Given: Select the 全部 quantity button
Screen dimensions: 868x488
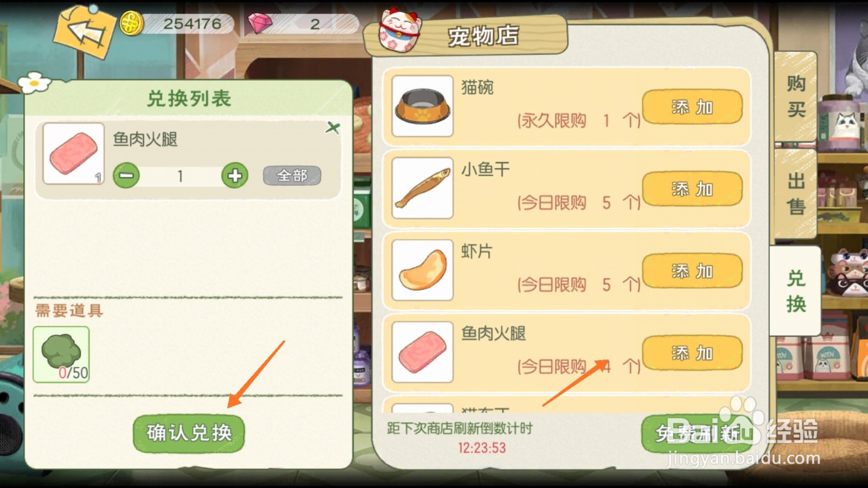Looking at the screenshot, I should pos(292,176).
